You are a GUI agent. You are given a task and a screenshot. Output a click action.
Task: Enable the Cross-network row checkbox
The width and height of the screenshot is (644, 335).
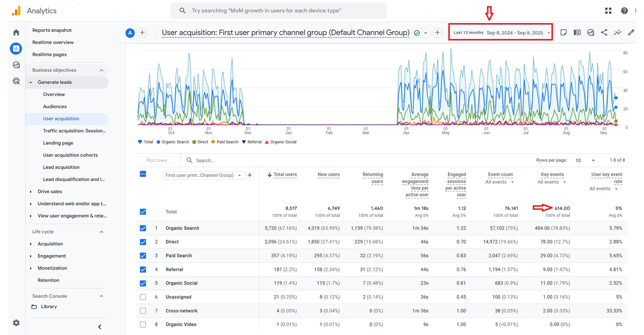click(143, 311)
